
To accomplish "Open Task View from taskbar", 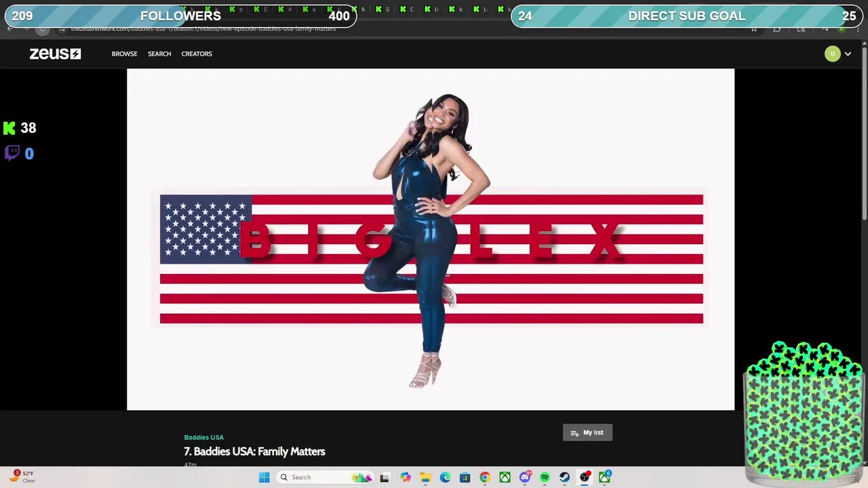I will tap(384, 477).
